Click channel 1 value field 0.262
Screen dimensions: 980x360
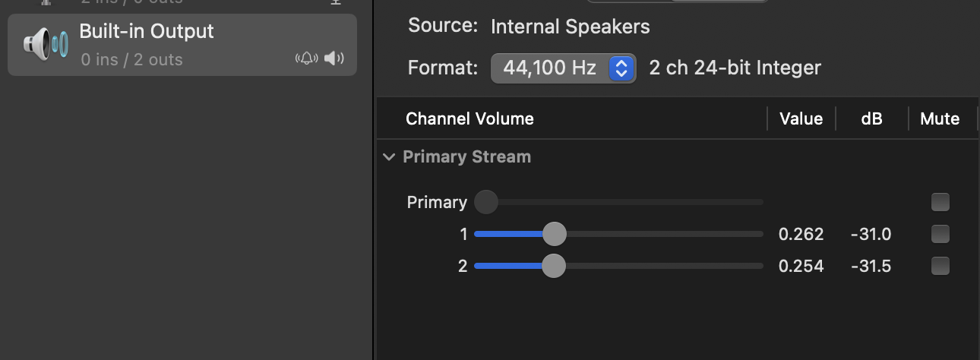click(801, 234)
